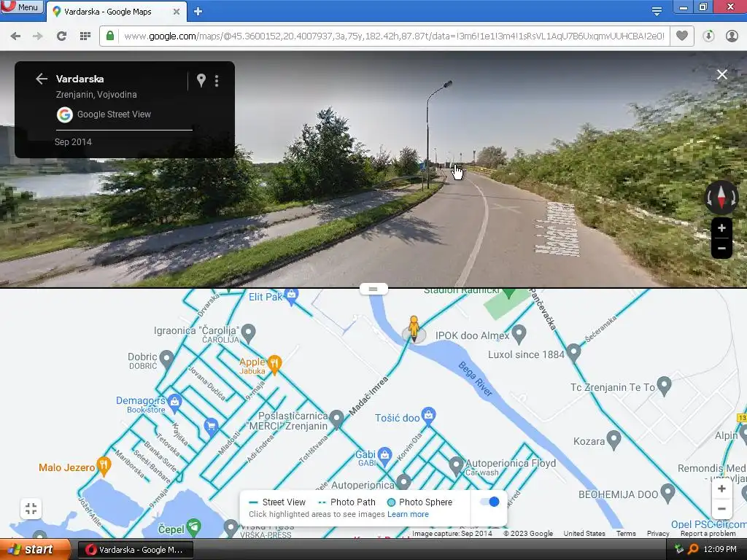The width and height of the screenshot is (747, 560).
Task: Open Malo Jezero restaurant marker
Action: (x=104, y=466)
